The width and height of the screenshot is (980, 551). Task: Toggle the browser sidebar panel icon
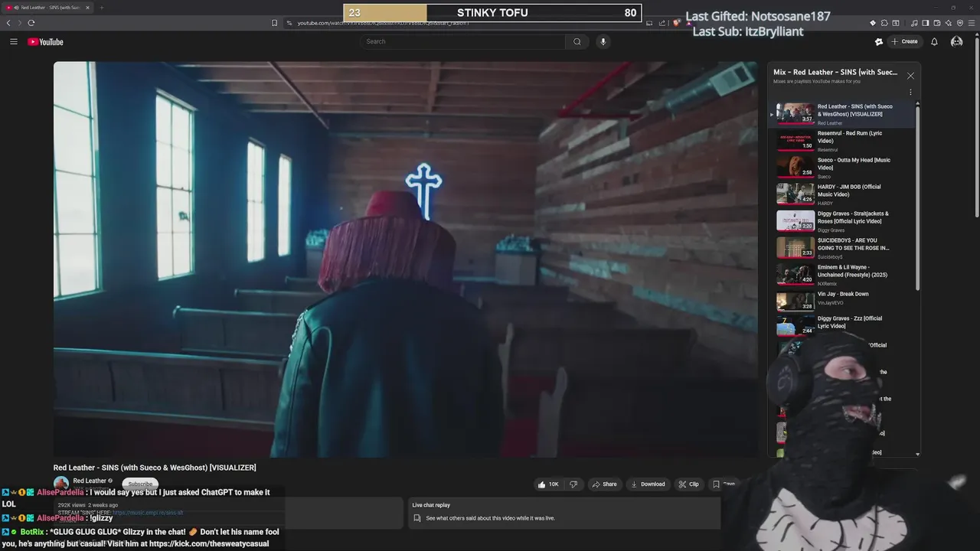pyautogui.click(x=926, y=23)
